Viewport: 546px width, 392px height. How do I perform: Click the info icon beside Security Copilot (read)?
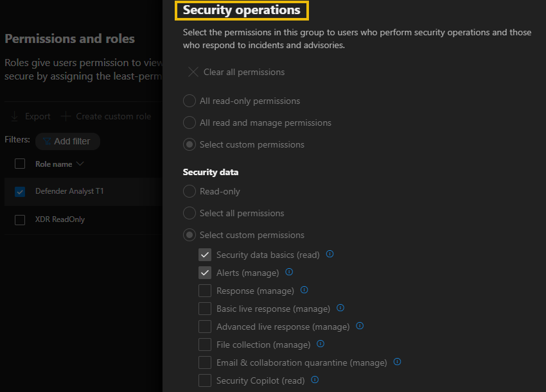(x=314, y=380)
